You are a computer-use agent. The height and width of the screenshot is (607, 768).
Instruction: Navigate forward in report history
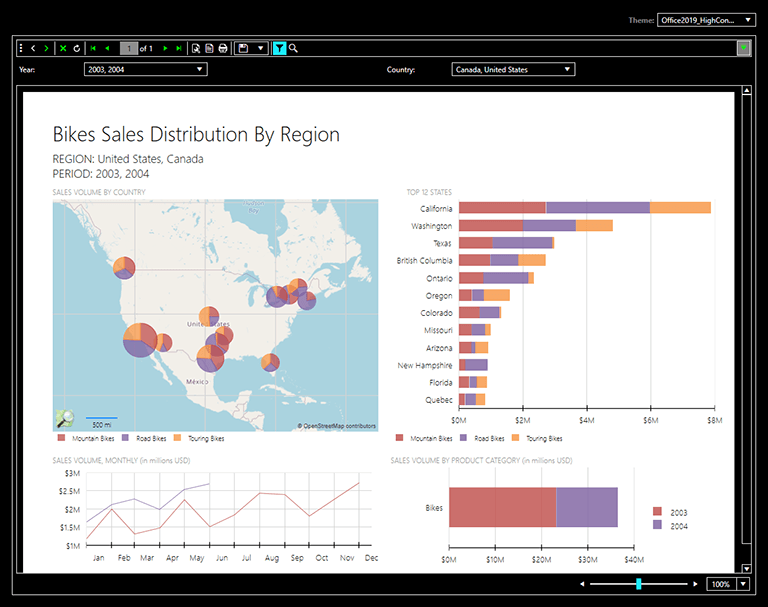(46, 48)
